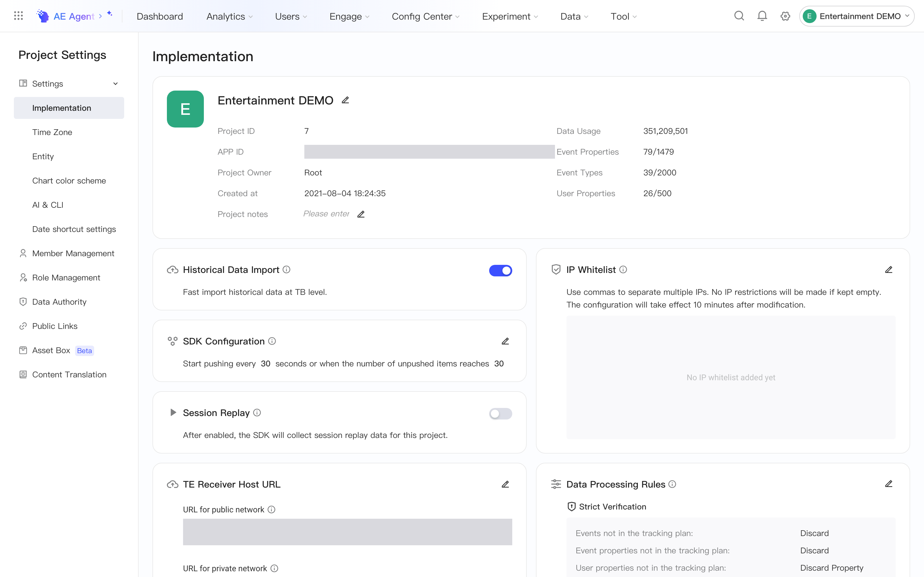The height and width of the screenshot is (577, 924).
Task: Open the notifications bell
Action: [762, 16]
